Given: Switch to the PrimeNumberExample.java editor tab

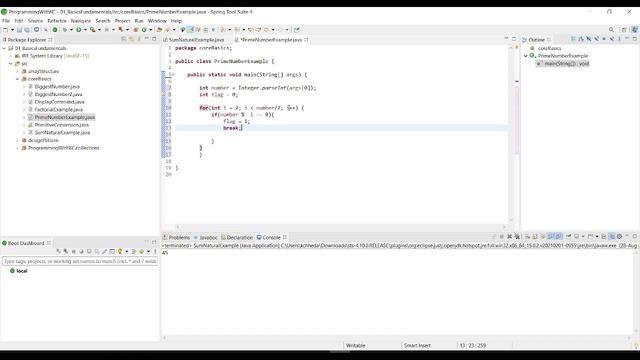Looking at the screenshot, I should 271,40.
